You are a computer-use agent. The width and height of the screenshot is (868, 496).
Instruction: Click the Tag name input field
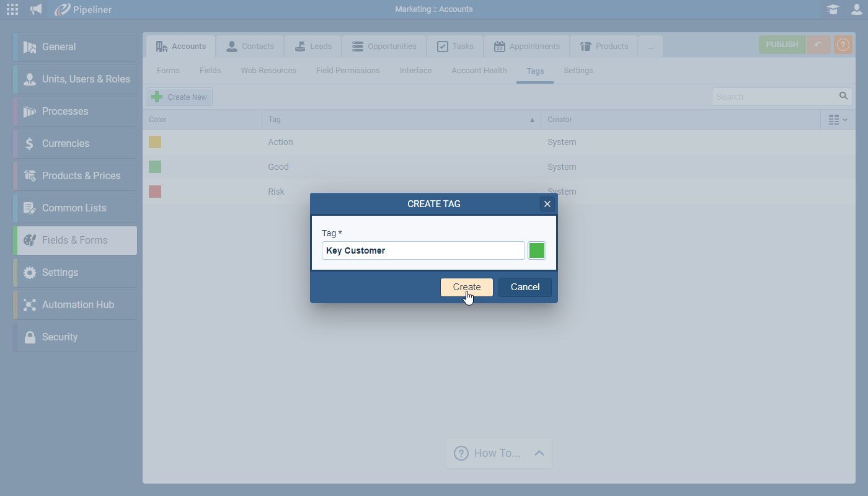pos(423,250)
